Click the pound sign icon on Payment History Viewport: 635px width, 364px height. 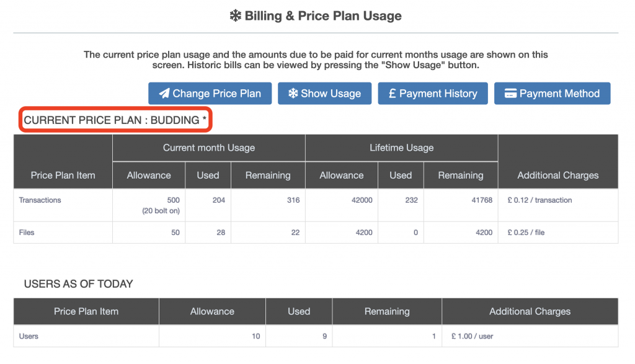click(x=392, y=94)
